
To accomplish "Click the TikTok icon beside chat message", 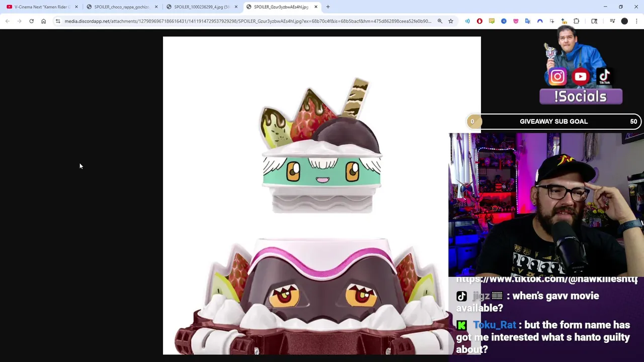I will pos(461,296).
